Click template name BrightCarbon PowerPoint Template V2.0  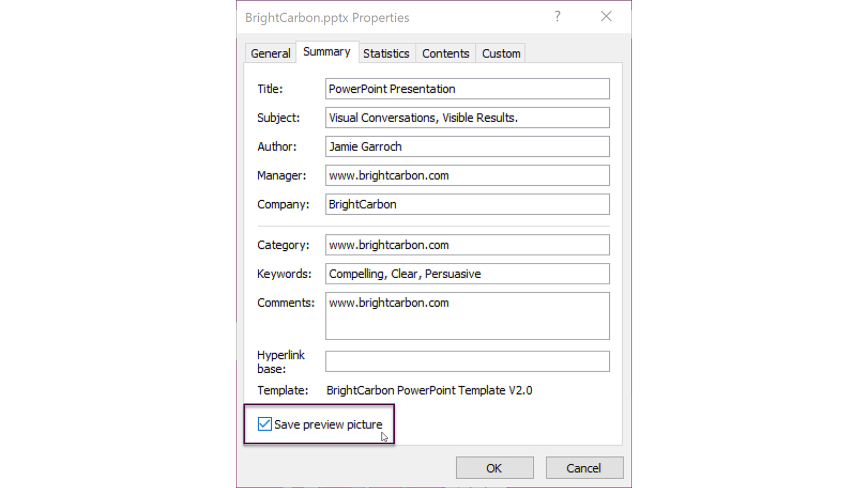(429, 390)
